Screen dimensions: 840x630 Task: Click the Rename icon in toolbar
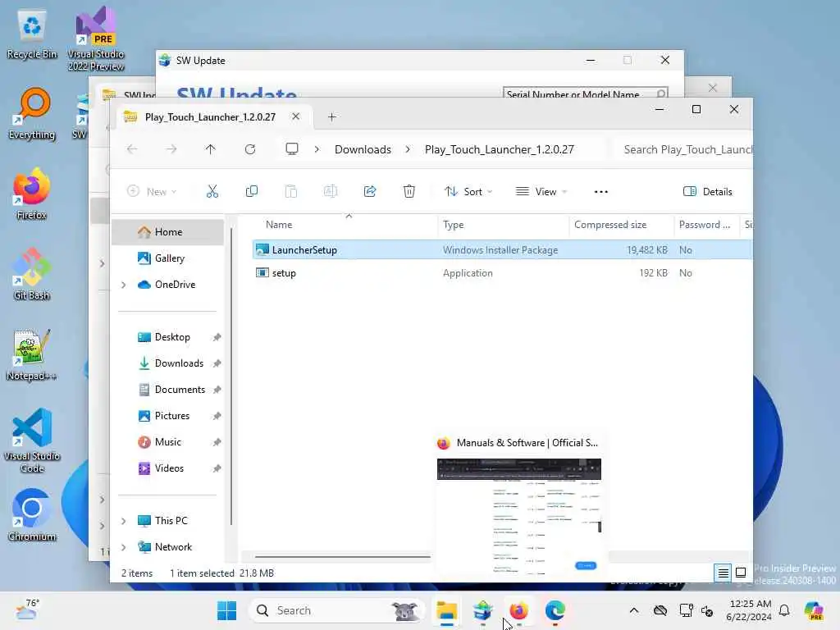pos(331,191)
